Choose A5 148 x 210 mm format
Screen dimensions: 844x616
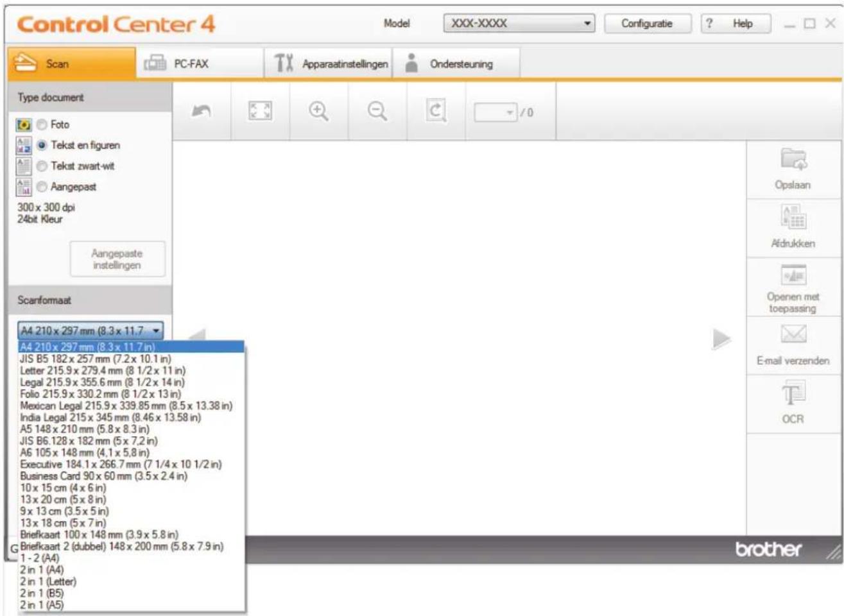click(132, 429)
